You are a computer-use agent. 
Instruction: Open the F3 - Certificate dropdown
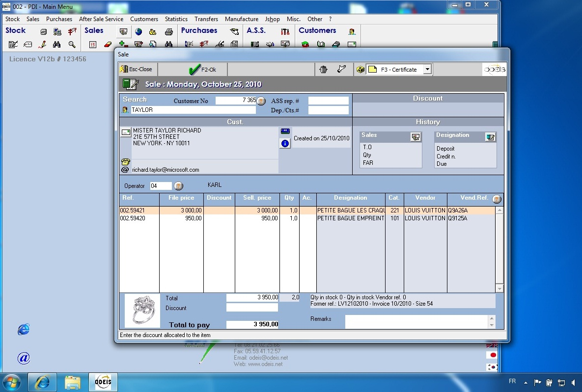tap(428, 69)
